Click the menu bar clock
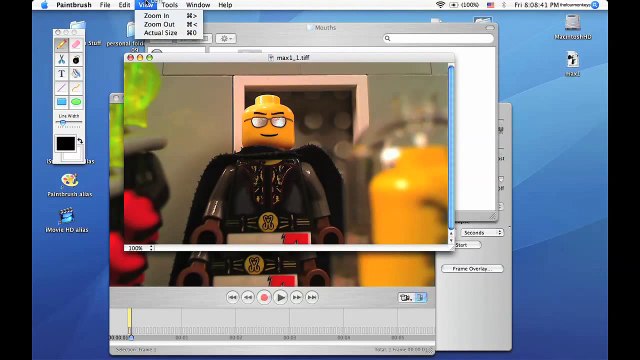640x360 pixels. pos(536,5)
